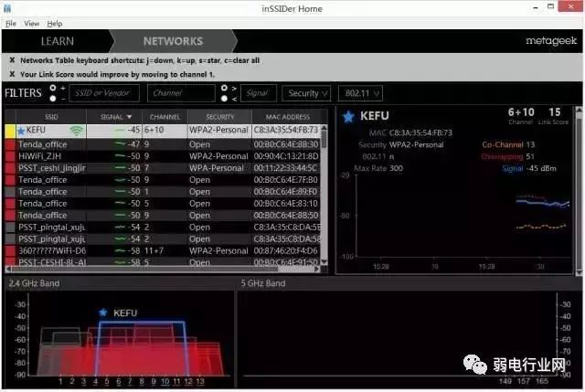Select the HiWiFi_ZJH network row
The height and width of the screenshot is (392, 585).
[163, 156]
